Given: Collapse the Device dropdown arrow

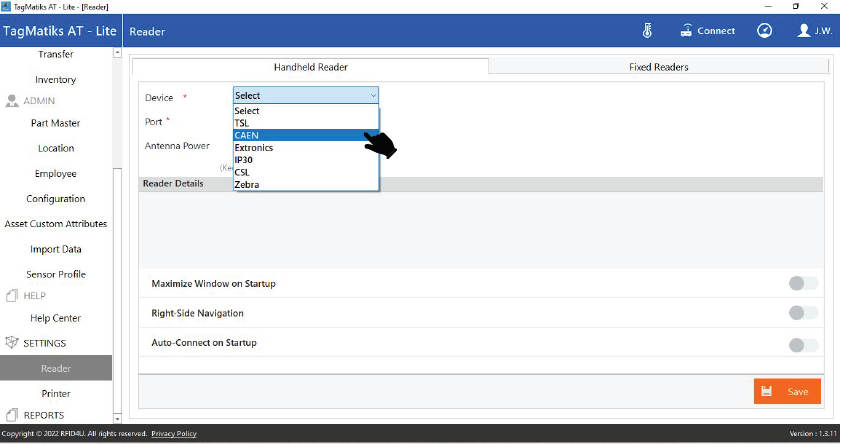Looking at the screenshot, I should click(373, 96).
